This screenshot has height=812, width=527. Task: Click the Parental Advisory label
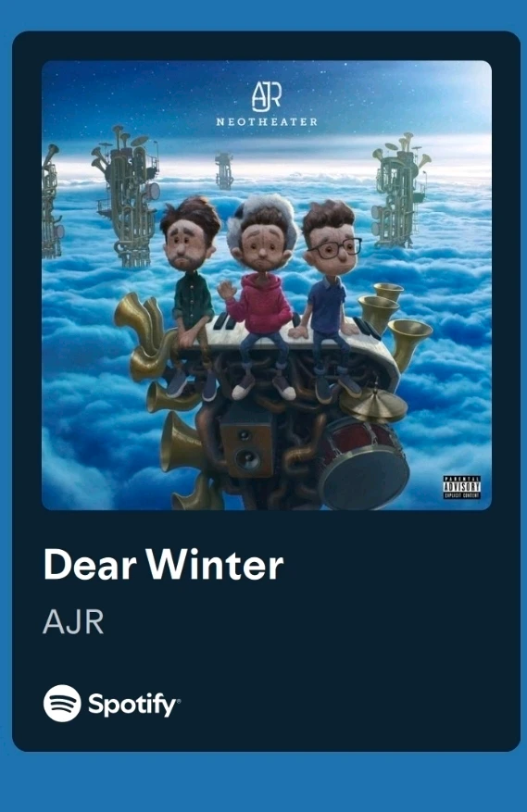pyautogui.click(x=462, y=487)
